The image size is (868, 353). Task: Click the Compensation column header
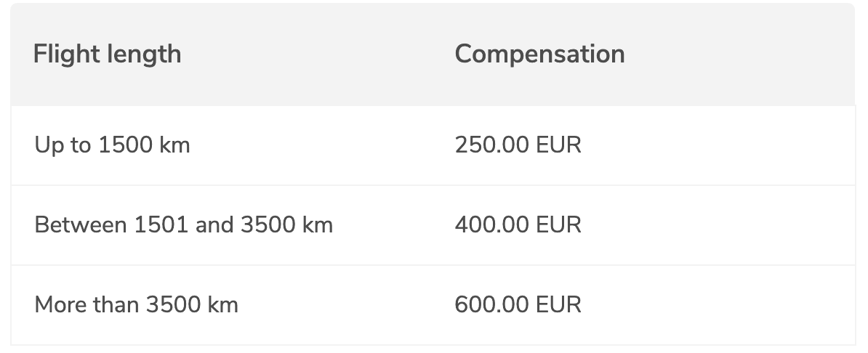pyautogui.click(x=539, y=54)
